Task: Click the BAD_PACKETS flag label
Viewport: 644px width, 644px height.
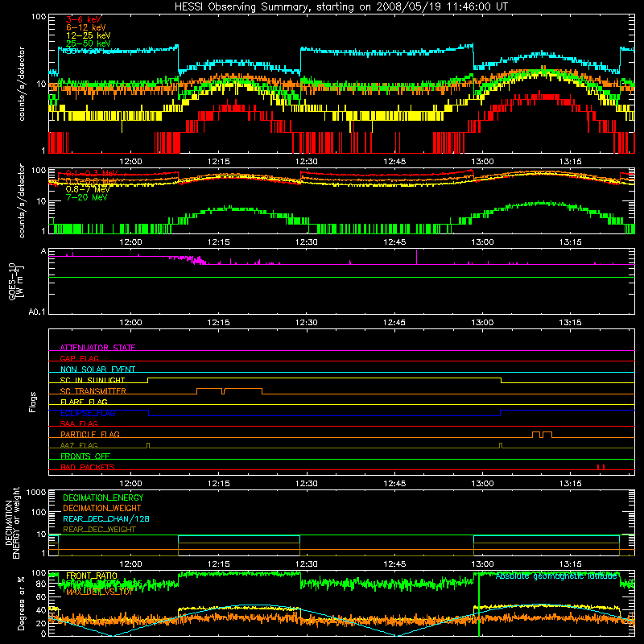Action: [x=88, y=467]
